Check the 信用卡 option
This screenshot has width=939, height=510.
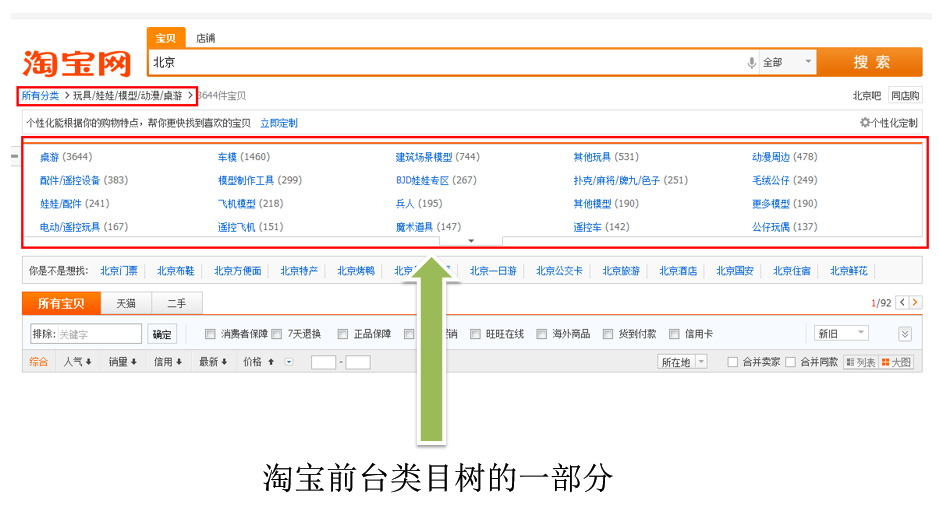click(674, 334)
